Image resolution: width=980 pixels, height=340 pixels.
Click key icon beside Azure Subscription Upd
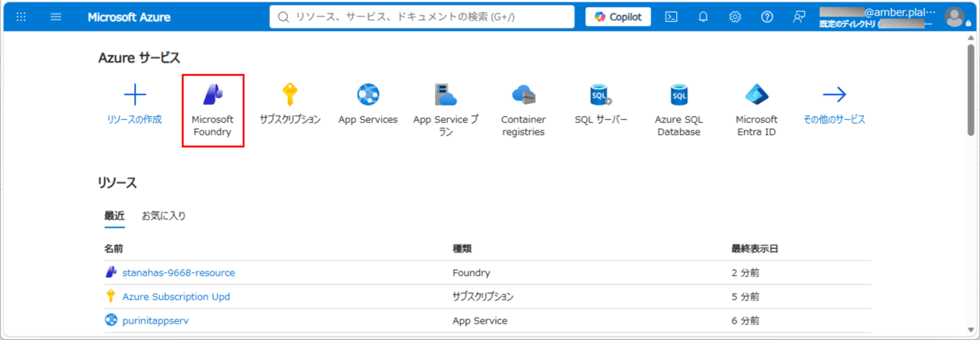(111, 296)
